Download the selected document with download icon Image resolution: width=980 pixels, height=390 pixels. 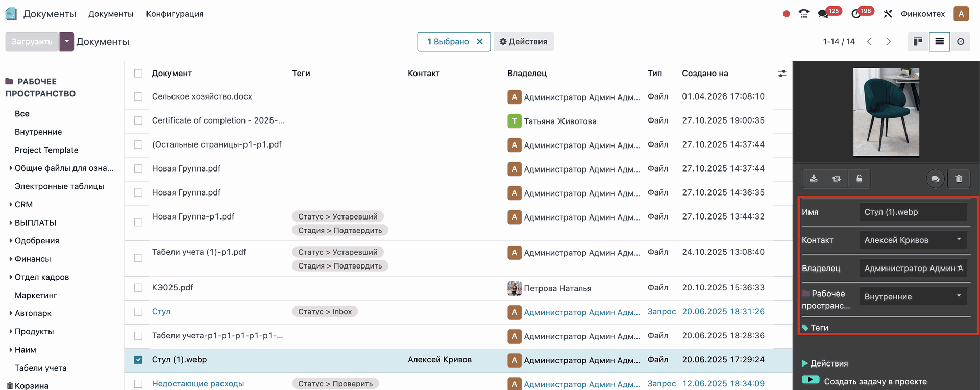[x=814, y=179]
